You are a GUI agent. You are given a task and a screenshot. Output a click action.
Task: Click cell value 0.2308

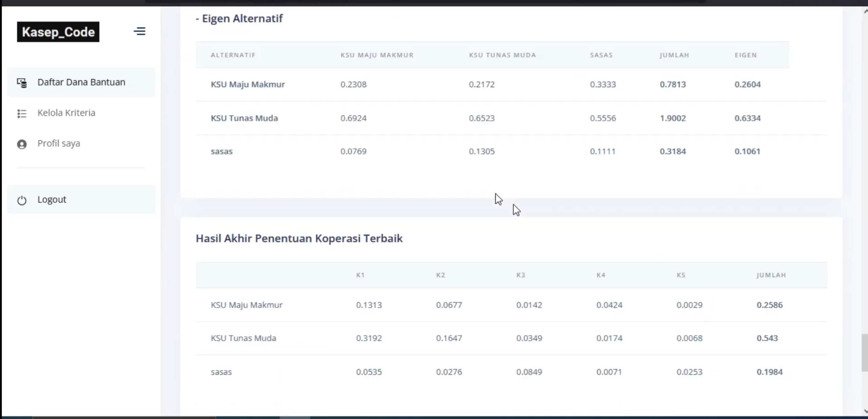[x=354, y=84]
